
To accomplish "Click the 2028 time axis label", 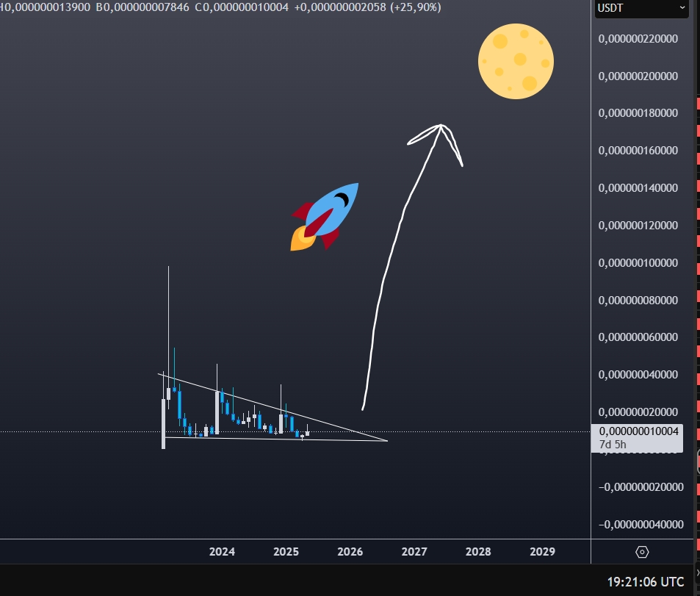I will tap(478, 552).
